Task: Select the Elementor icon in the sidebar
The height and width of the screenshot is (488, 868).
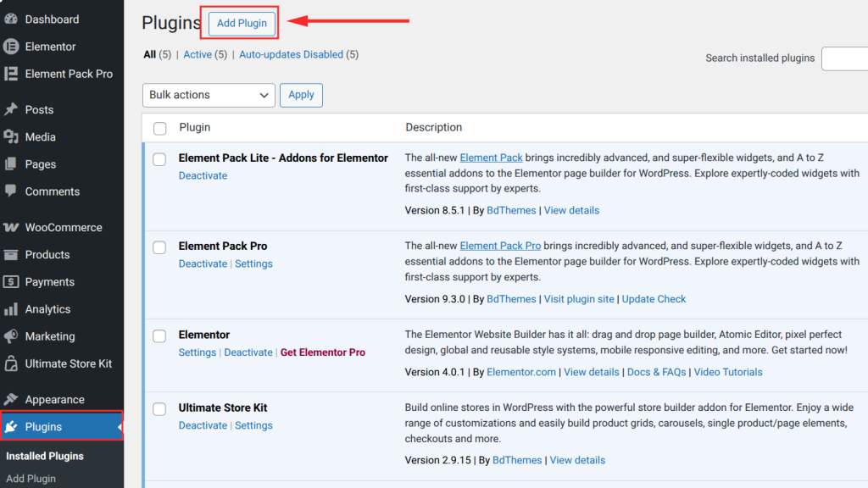Action: coord(13,47)
